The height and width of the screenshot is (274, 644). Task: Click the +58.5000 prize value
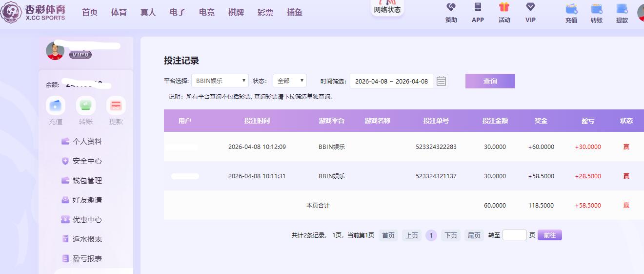tap(541, 176)
